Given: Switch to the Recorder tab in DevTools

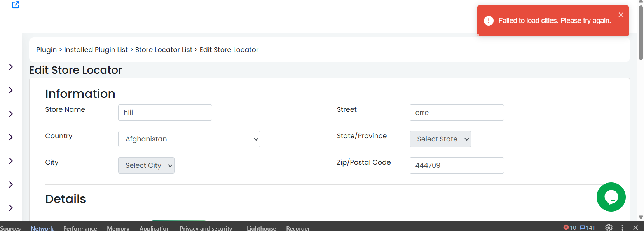Looking at the screenshot, I should coord(298,228).
